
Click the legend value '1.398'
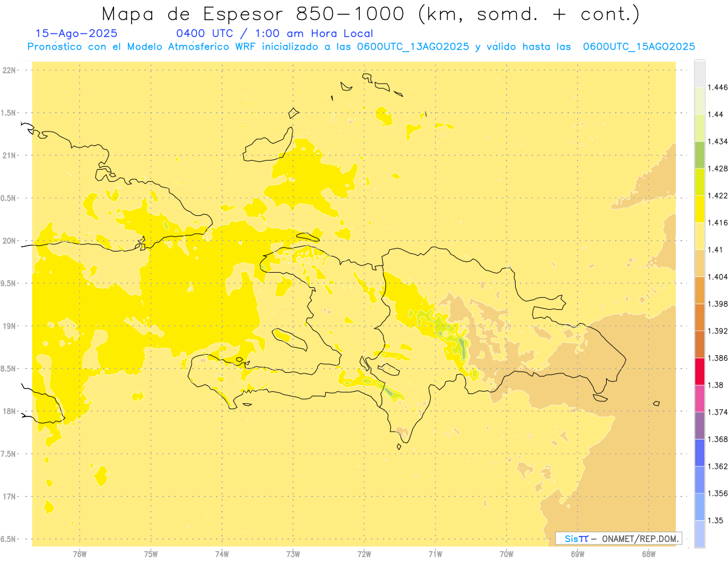(x=716, y=304)
